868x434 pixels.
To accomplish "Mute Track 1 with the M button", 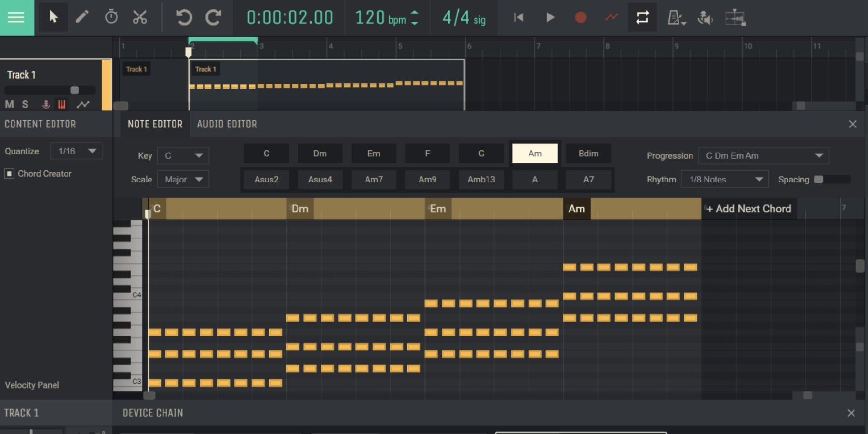I will pos(9,104).
